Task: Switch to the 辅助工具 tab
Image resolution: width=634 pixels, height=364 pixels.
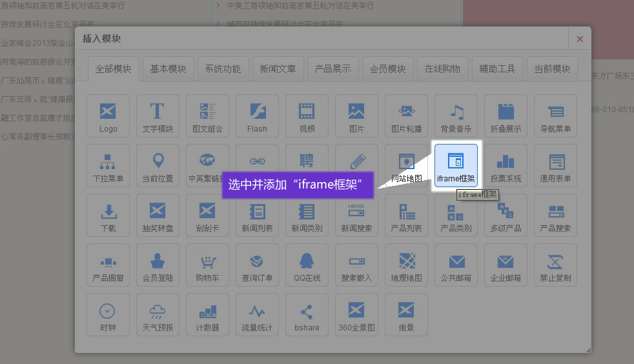Action: 497,69
